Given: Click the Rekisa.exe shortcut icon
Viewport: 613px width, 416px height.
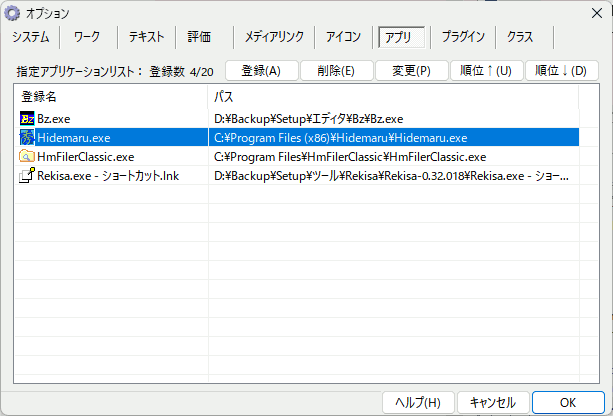Looking at the screenshot, I should click(x=27, y=176).
